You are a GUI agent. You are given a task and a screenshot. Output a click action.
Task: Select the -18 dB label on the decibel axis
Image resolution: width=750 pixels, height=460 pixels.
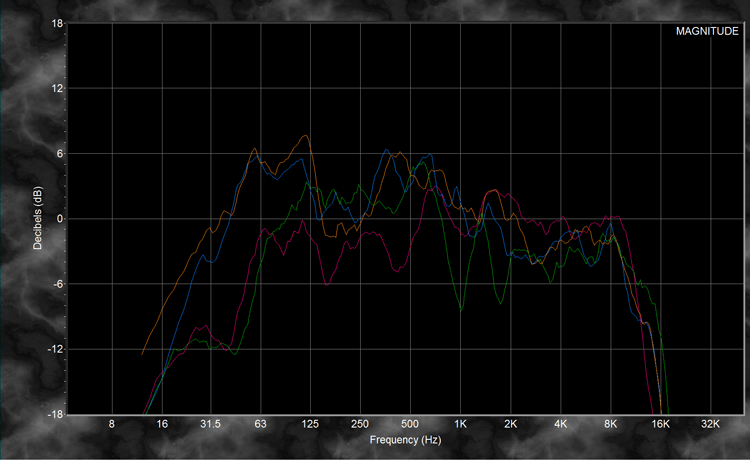[x=55, y=414]
